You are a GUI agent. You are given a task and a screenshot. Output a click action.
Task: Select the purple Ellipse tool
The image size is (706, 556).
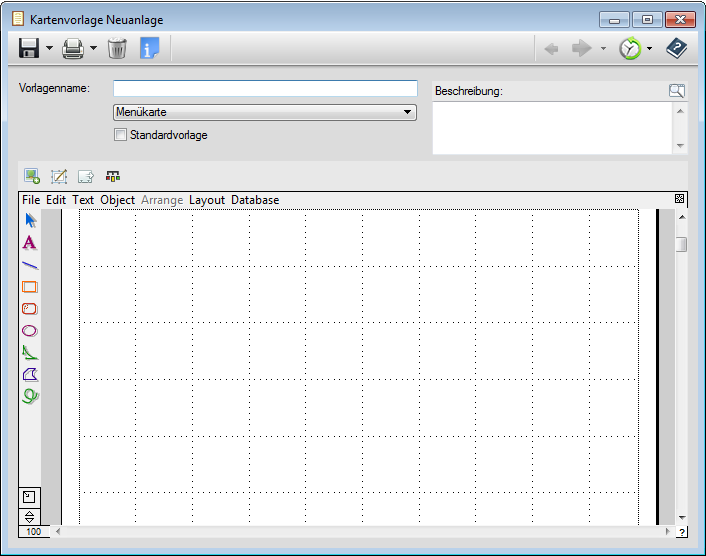tap(30, 331)
